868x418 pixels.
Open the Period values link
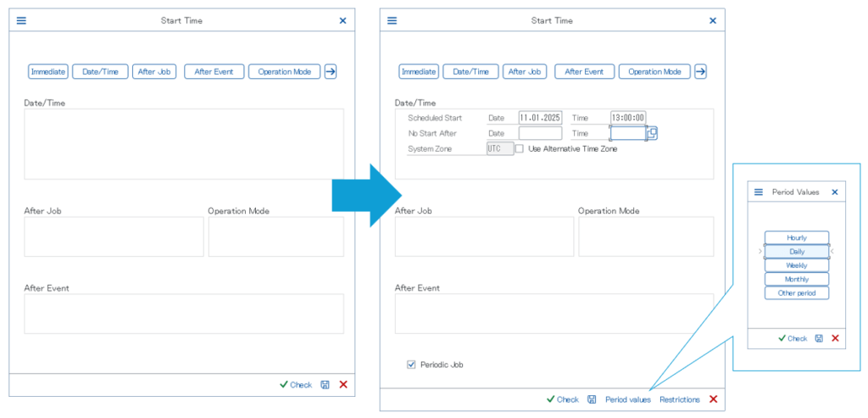[627, 399]
